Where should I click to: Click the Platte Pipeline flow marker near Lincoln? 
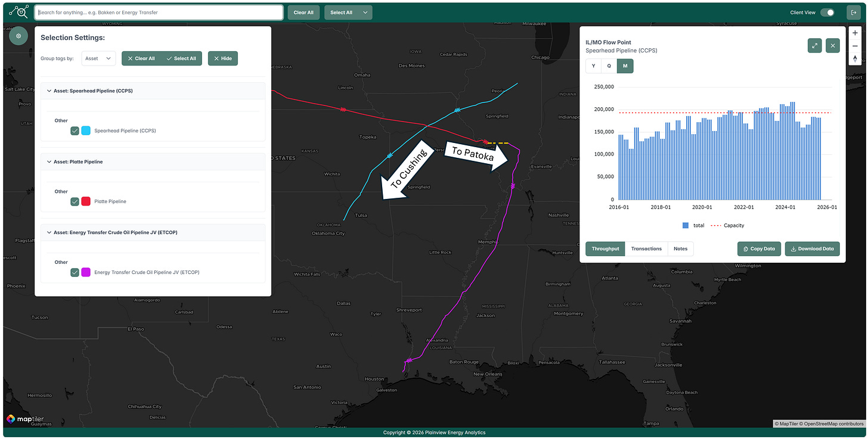pyautogui.click(x=343, y=110)
